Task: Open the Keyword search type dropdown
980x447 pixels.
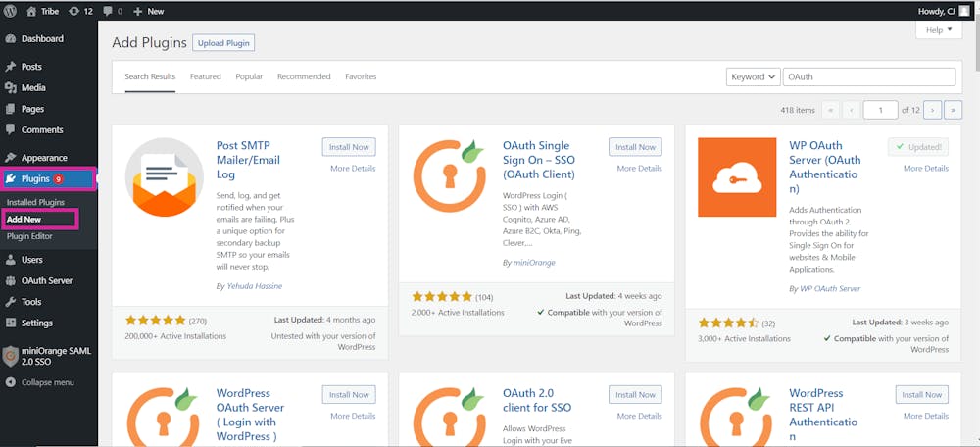Action: click(753, 76)
